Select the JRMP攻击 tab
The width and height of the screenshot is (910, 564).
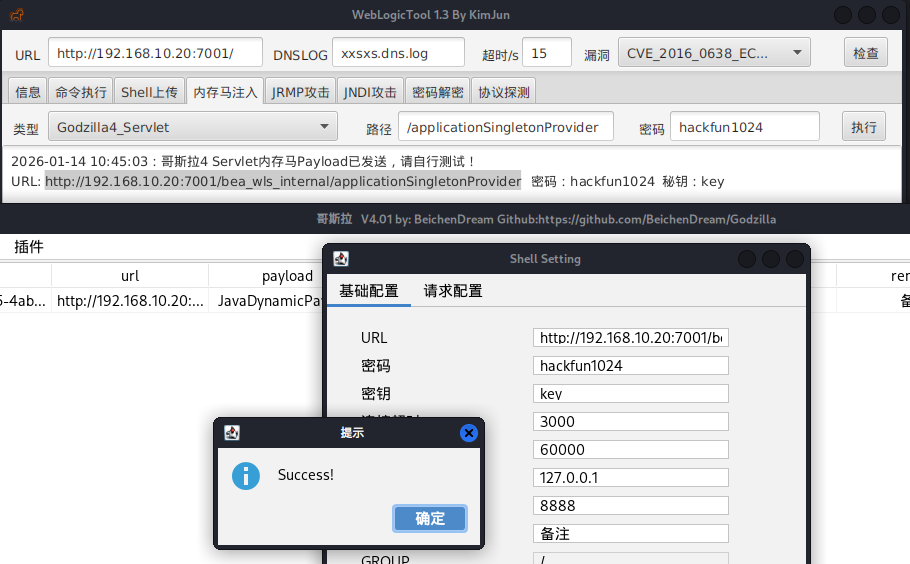300,92
